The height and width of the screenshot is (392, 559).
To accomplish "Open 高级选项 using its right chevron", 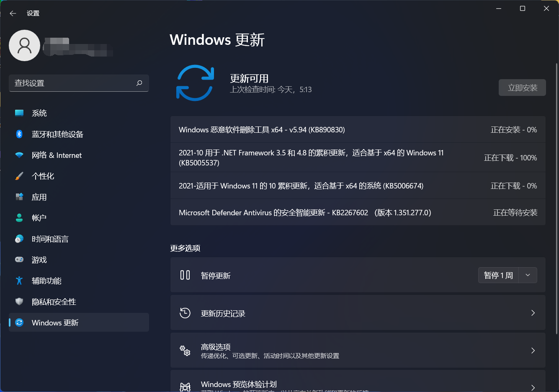I will [533, 351].
